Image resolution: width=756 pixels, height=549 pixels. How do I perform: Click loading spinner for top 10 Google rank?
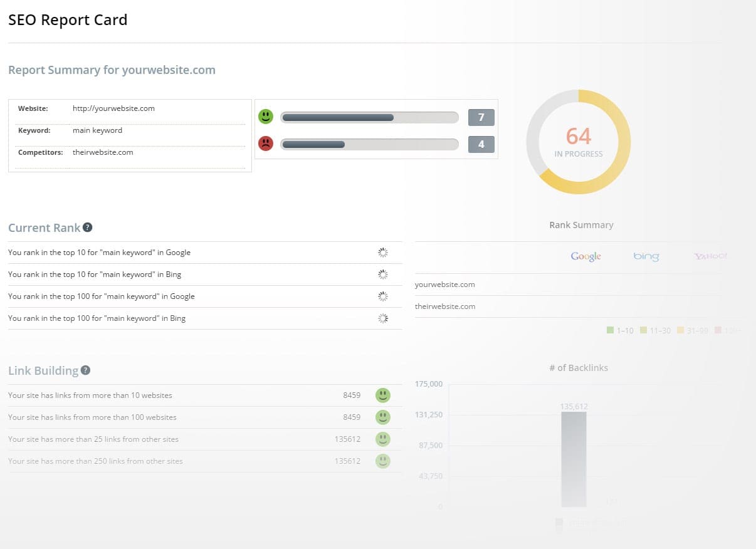click(x=383, y=253)
